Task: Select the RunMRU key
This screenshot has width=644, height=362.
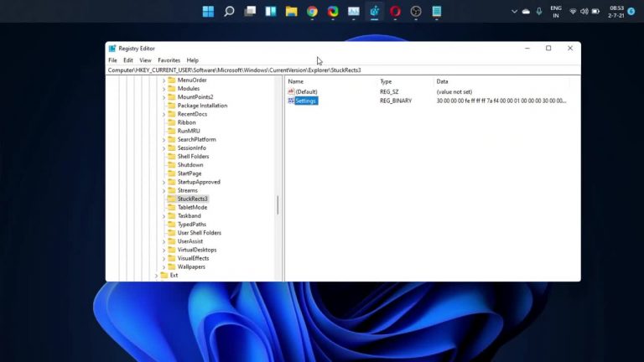Action: (189, 131)
